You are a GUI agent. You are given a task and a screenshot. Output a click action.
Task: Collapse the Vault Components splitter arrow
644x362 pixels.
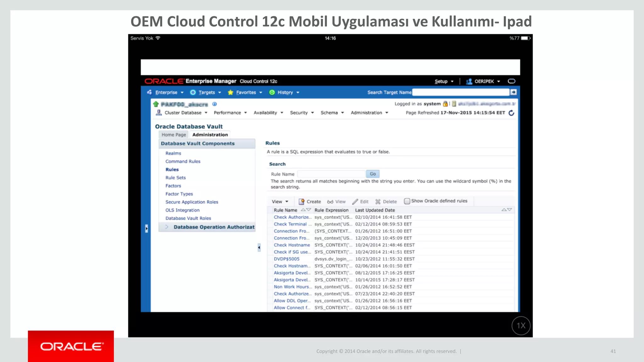tap(259, 248)
